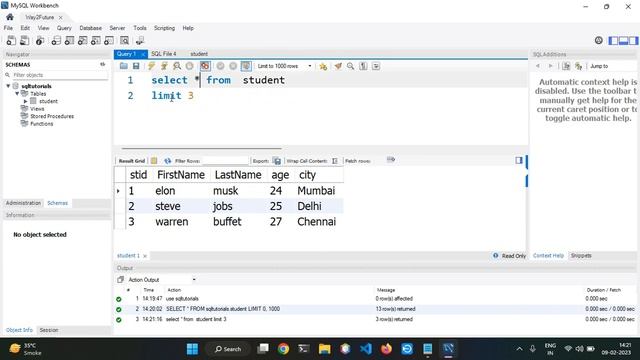The height and width of the screenshot is (360, 640).
Task: Click the Filter Rows input field
Action: (x=225, y=161)
